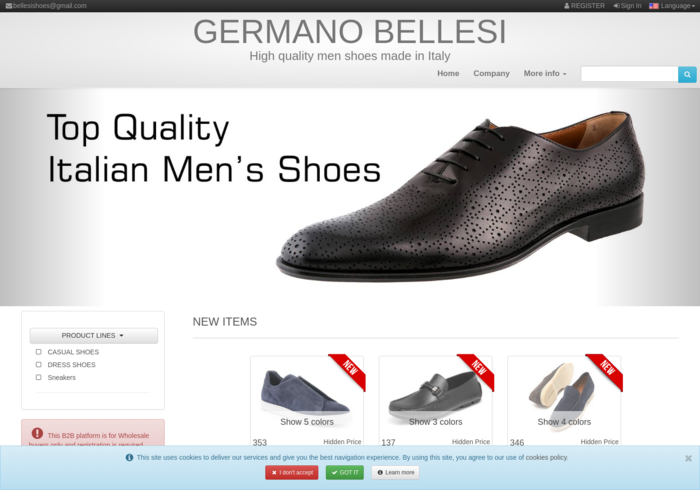Click the red warning exclamation icon

(37, 433)
